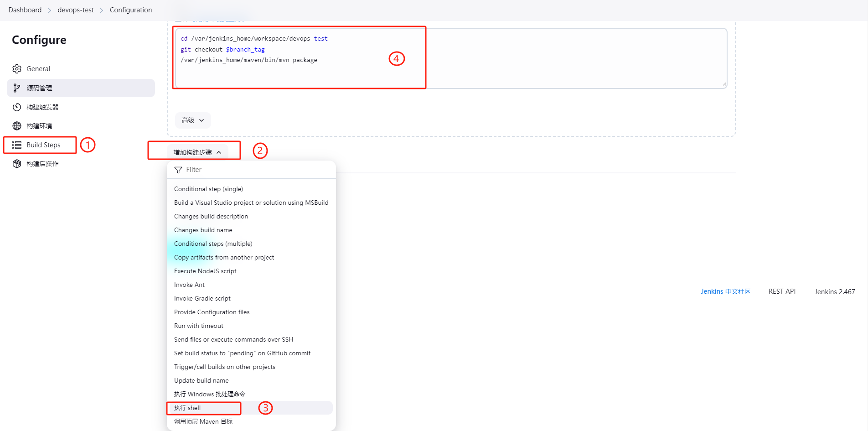Select Invoke Ant
Image resolution: width=868 pixels, height=431 pixels.
point(251,285)
